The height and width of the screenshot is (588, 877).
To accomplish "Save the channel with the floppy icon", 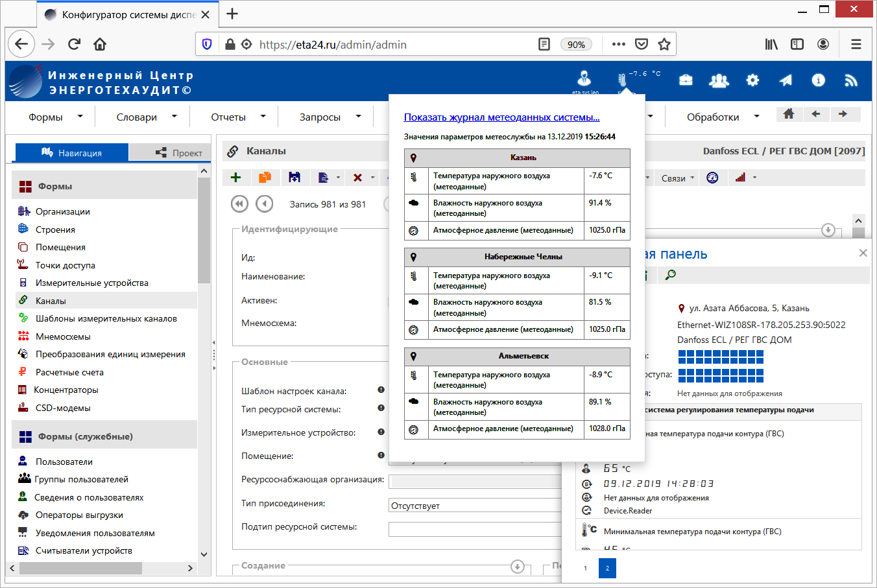I will (x=294, y=178).
